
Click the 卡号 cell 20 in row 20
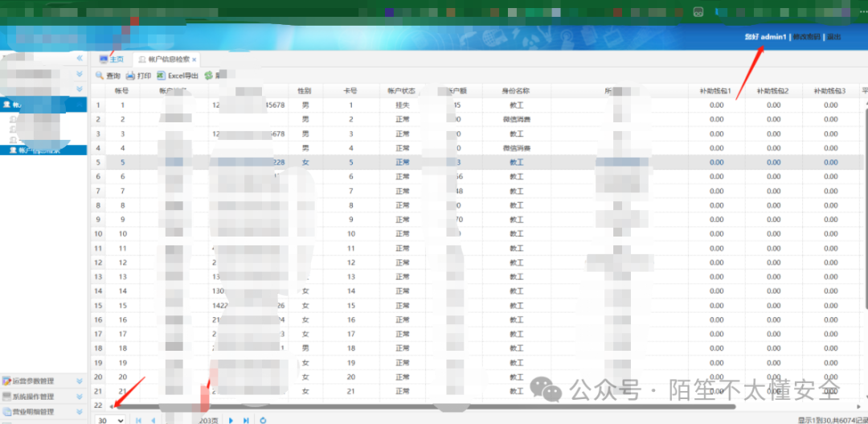(350, 377)
